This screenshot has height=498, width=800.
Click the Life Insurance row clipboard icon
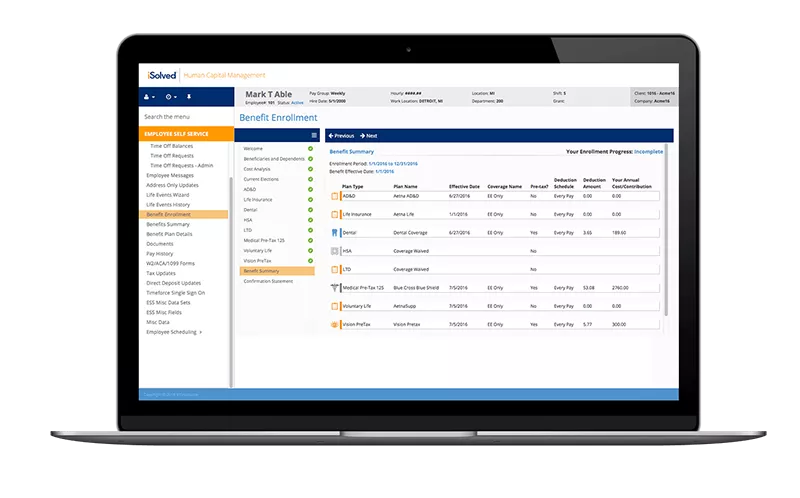pos(335,214)
